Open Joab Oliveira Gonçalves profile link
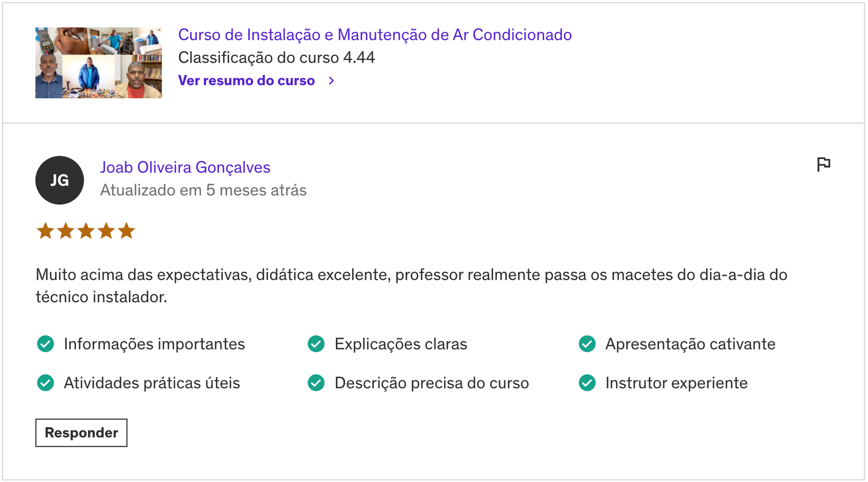The width and height of the screenshot is (868, 482). pos(185,167)
